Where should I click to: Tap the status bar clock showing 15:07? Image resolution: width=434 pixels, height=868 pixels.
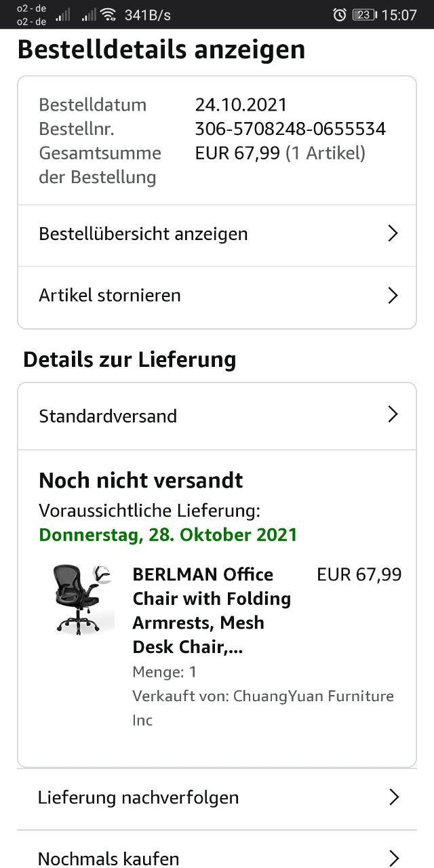(399, 15)
